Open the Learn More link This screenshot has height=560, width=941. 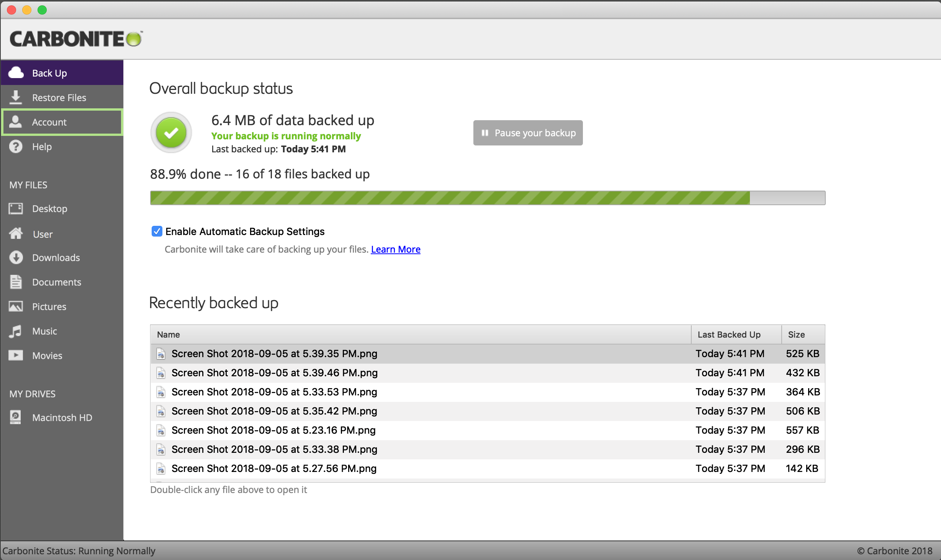coord(395,249)
